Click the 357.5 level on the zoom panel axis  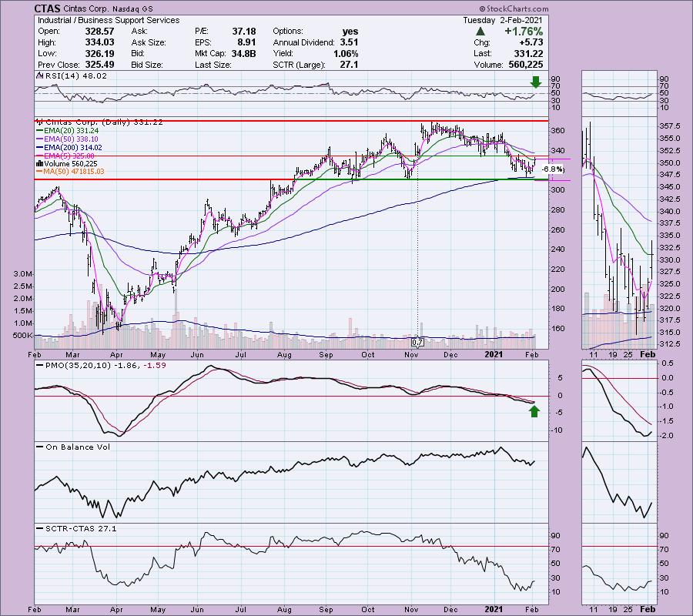[x=670, y=126]
